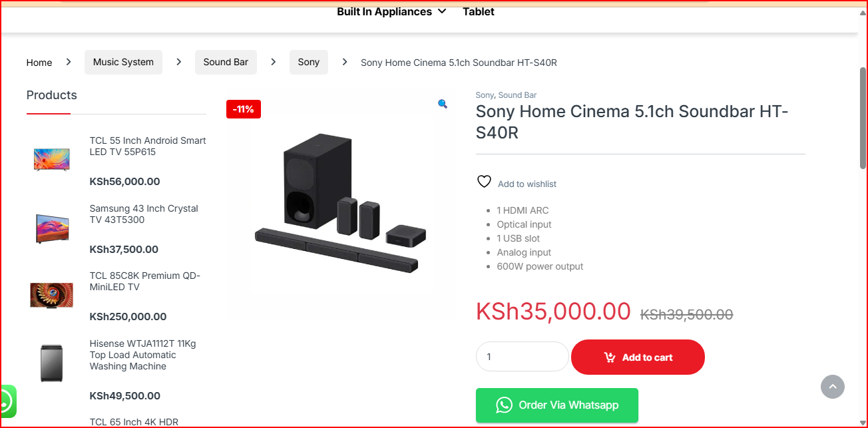Add the soundbar to cart

click(x=638, y=357)
